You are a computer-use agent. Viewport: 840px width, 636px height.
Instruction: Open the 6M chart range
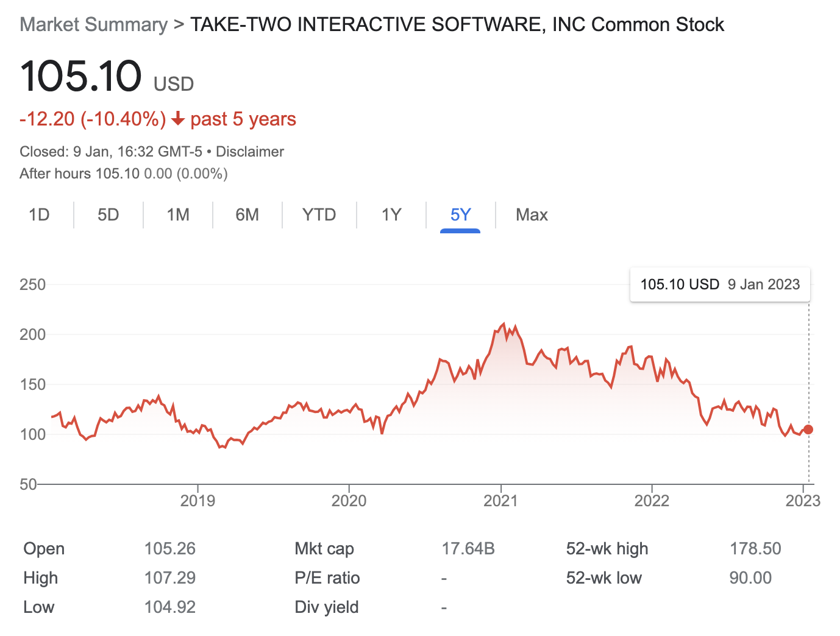click(247, 215)
